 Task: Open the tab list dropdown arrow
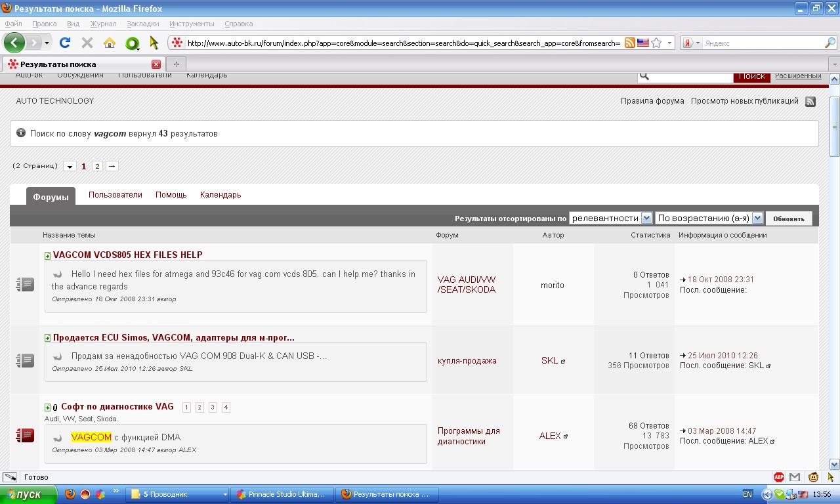tap(834, 64)
